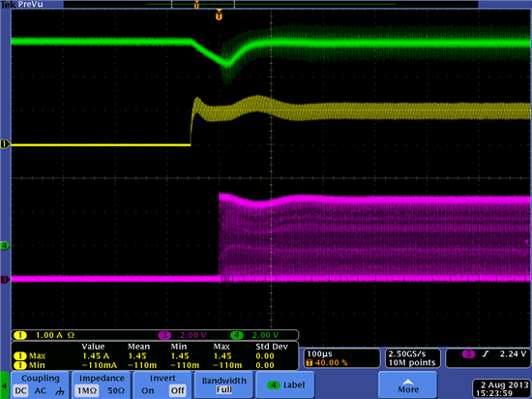Open the Bandwidth Full menu

pyautogui.click(x=224, y=385)
